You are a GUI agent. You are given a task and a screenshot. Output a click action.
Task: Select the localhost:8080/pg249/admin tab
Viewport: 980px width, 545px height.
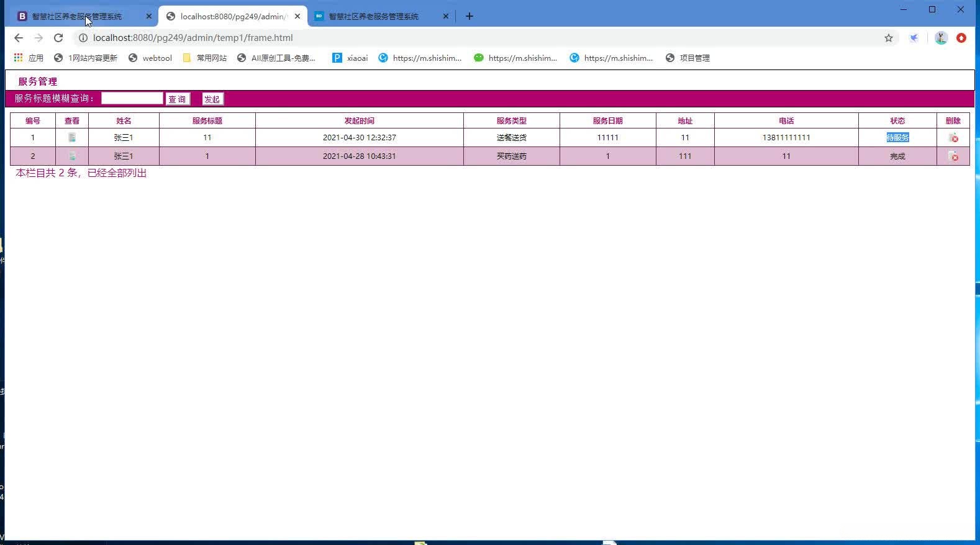(233, 16)
